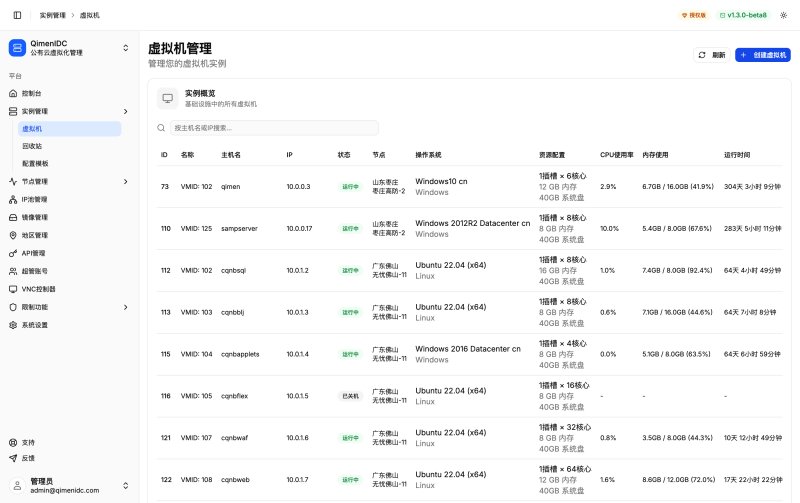Click hostname cqnbweb row

(x=235, y=480)
